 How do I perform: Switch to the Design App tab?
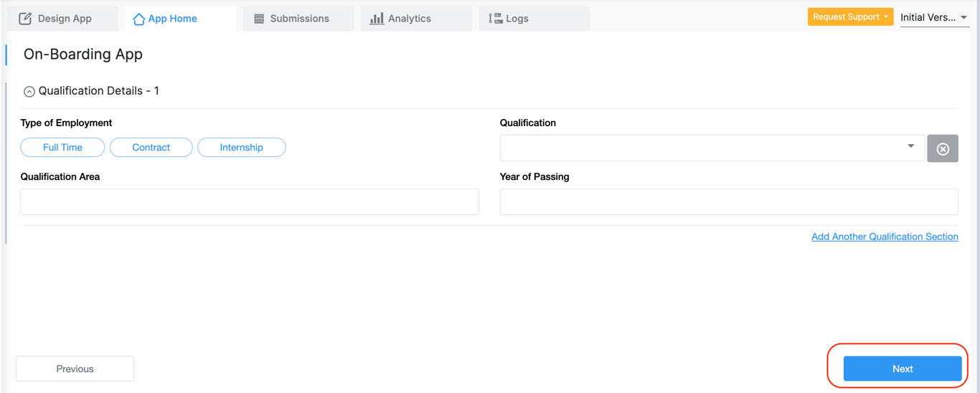click(x=64, y=19)
